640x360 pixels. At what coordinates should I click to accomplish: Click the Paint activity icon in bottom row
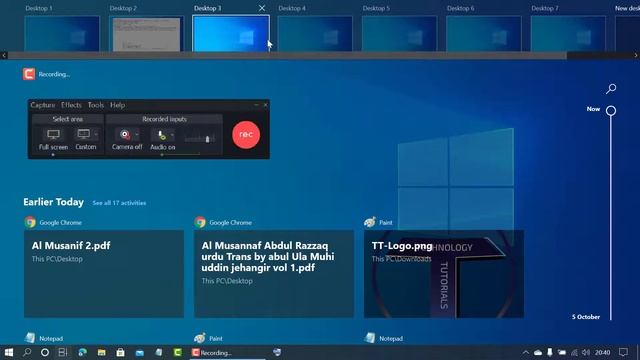coord(200,338)
